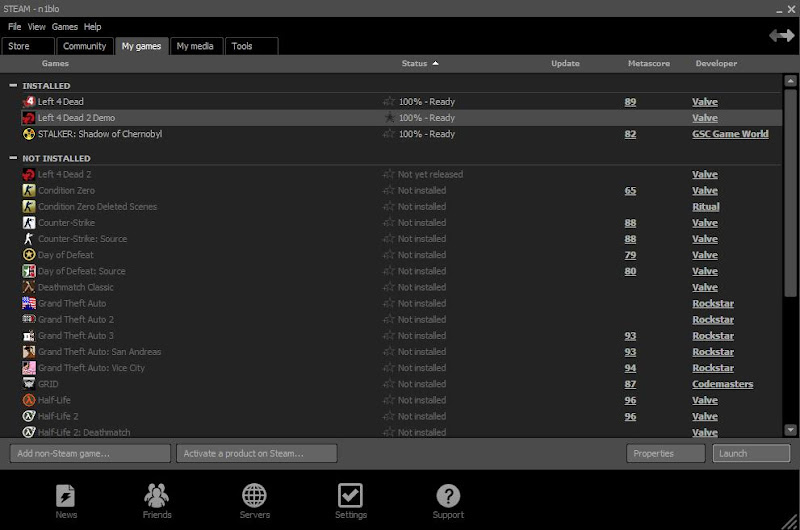Sort by the Update column header

pos(565,63)
